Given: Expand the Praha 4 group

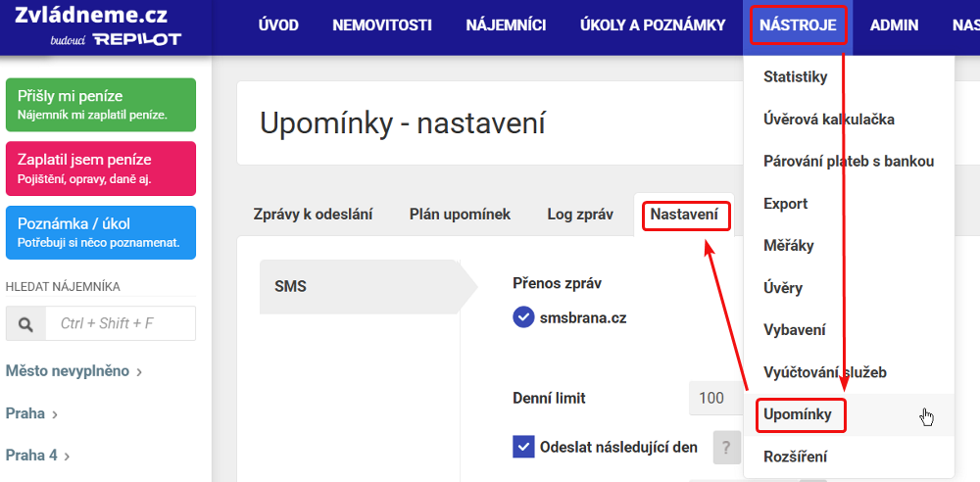Looking at the screenshot, I should 37,455.
